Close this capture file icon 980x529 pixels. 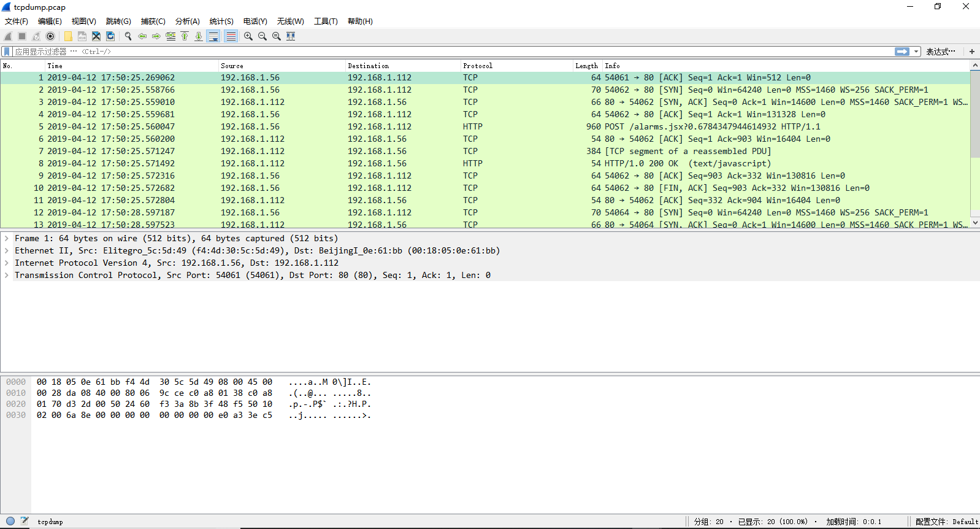[96, 36]
